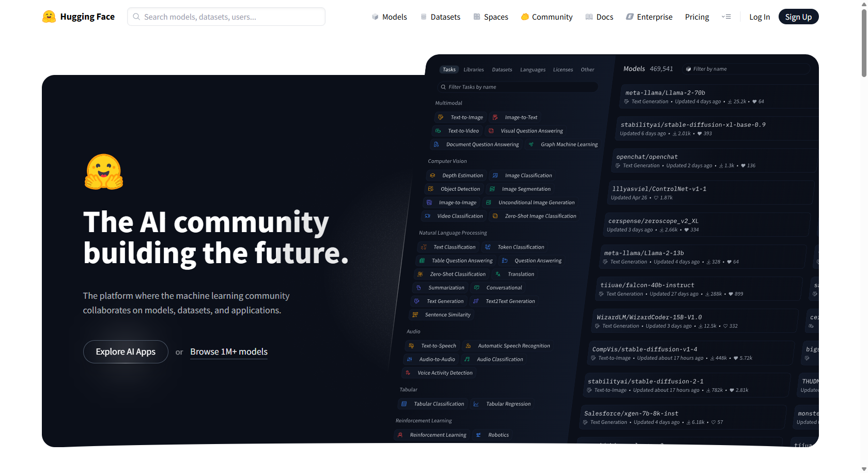Click the Sign Up button

tap(798, 17)
